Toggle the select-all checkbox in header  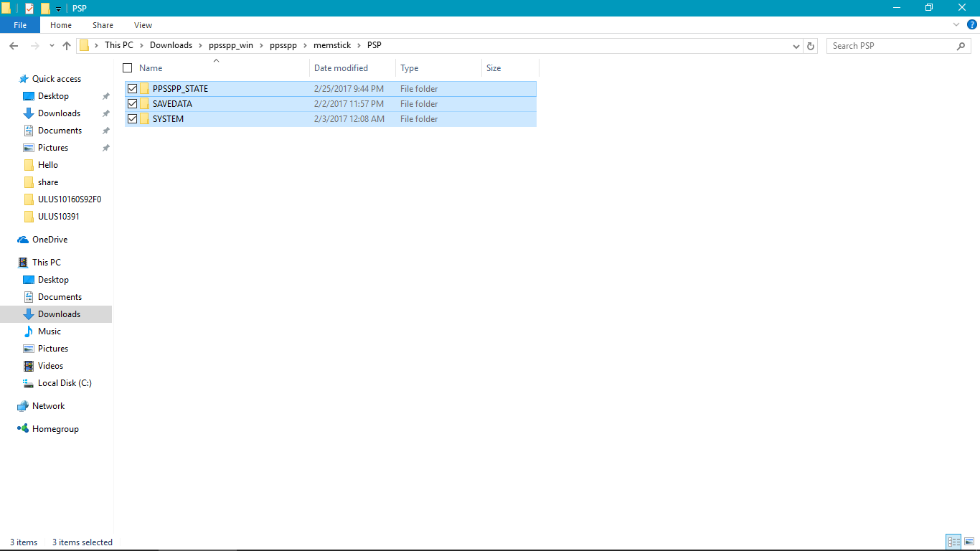pyautogui.click(x=128, y=68)
